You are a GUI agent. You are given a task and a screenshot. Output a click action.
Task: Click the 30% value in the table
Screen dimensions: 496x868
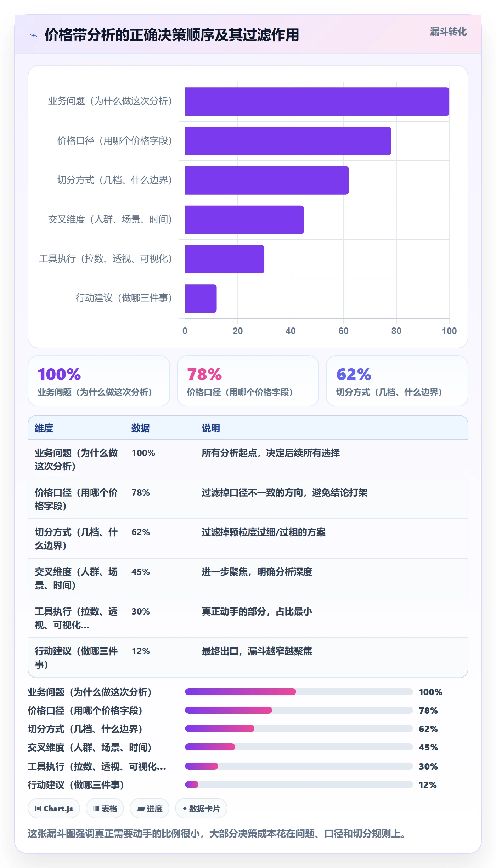click(141, 611)
